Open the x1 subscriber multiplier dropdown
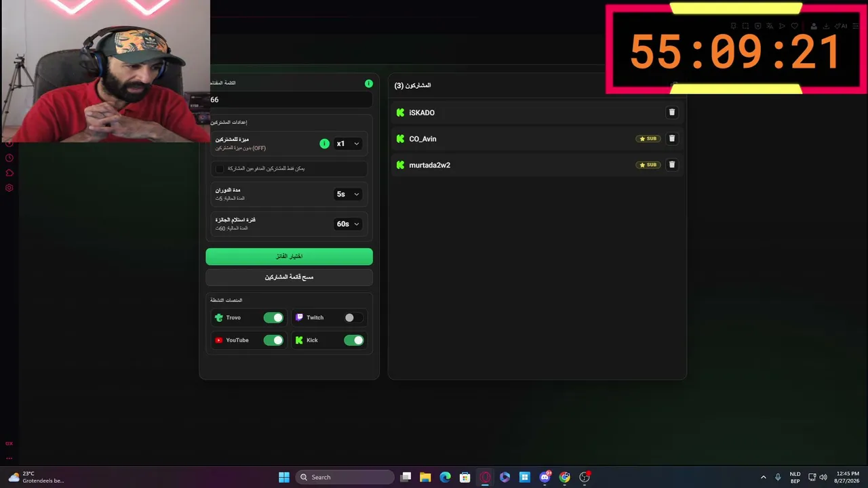Image resolution: width=868 pixels, height=488 pixels. [x=348, y=144]
